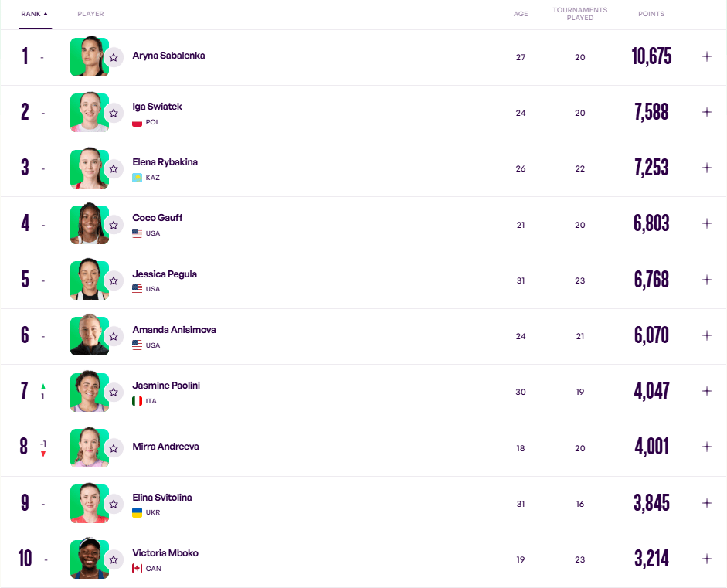The height and width of the screenshot is (588, 727).
Task: Toggle favorite star for Iga Swiatek
Action: pos(114,113)
